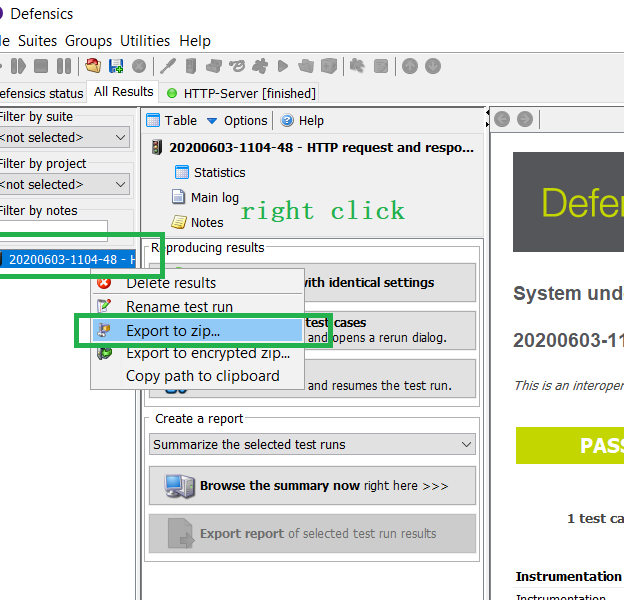The image size is (624, 600).
Task: Click the Help button beside Options
Action: [302, 121]
